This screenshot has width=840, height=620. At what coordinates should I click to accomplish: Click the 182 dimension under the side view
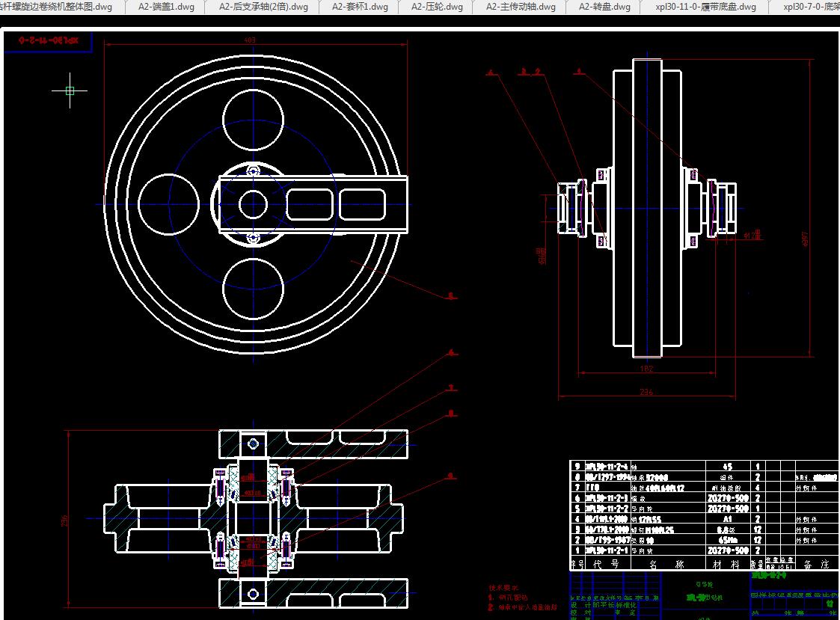click(x=646, y=369)
